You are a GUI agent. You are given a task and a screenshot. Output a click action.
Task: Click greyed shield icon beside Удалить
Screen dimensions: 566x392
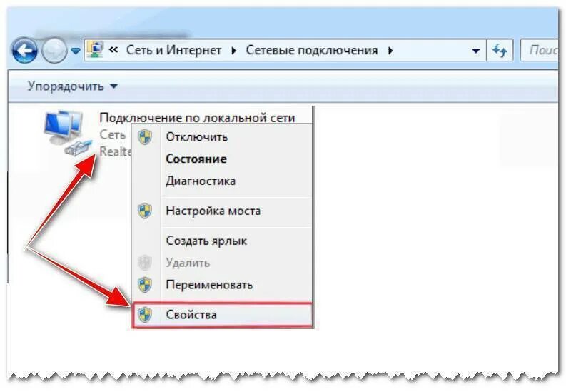click(145, 263)
